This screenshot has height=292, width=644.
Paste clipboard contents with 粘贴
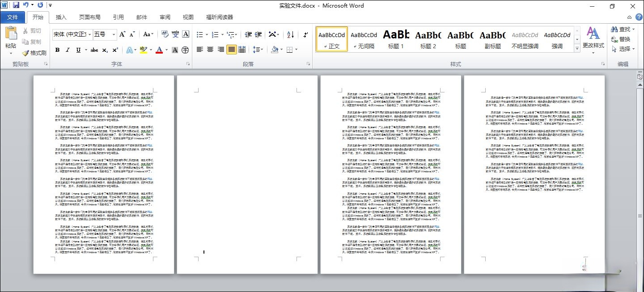click(x=11, y=41)
